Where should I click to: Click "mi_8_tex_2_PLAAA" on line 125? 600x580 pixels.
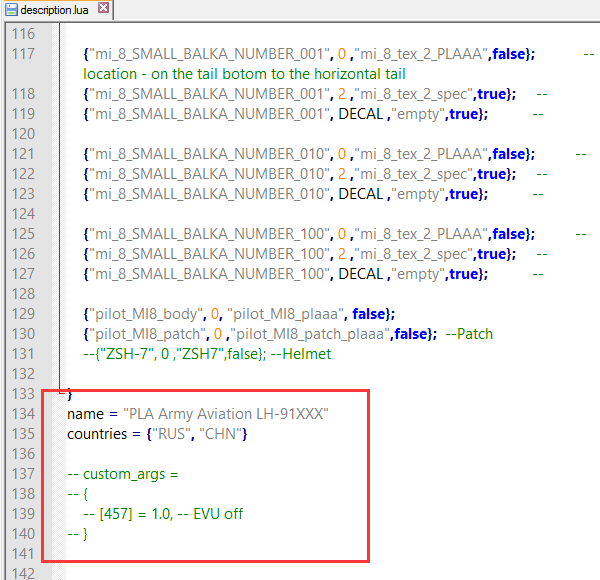(x=421, y=234)
